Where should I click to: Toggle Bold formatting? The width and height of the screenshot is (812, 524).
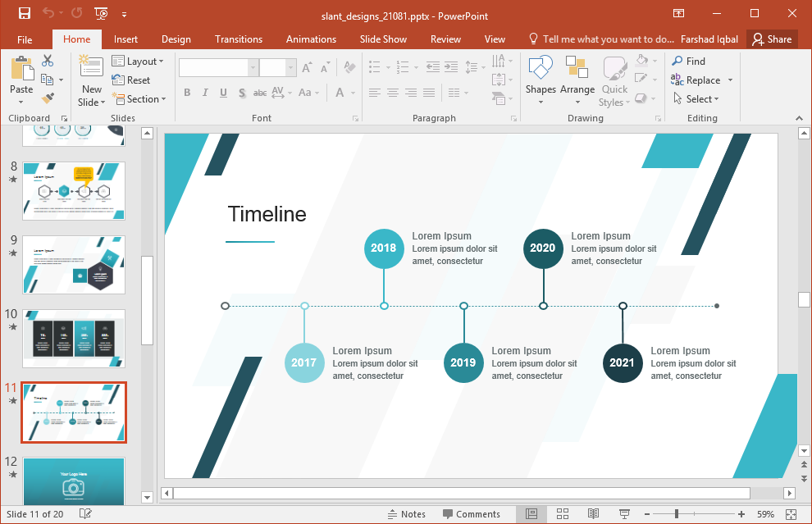(187, 93)
